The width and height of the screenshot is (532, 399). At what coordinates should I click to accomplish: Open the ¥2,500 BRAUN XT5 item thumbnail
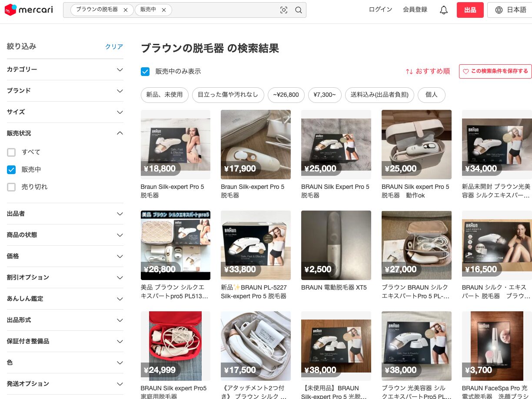[336, 245]
